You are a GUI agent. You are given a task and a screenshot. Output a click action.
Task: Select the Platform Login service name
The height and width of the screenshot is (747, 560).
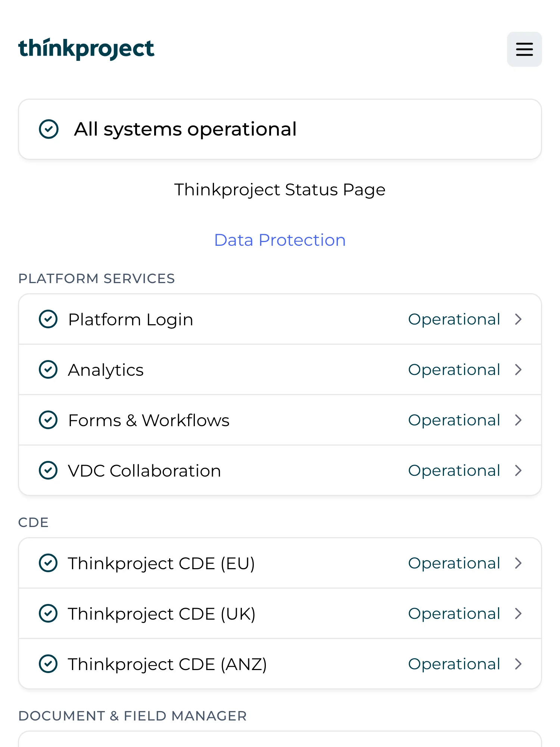(131, 320)
